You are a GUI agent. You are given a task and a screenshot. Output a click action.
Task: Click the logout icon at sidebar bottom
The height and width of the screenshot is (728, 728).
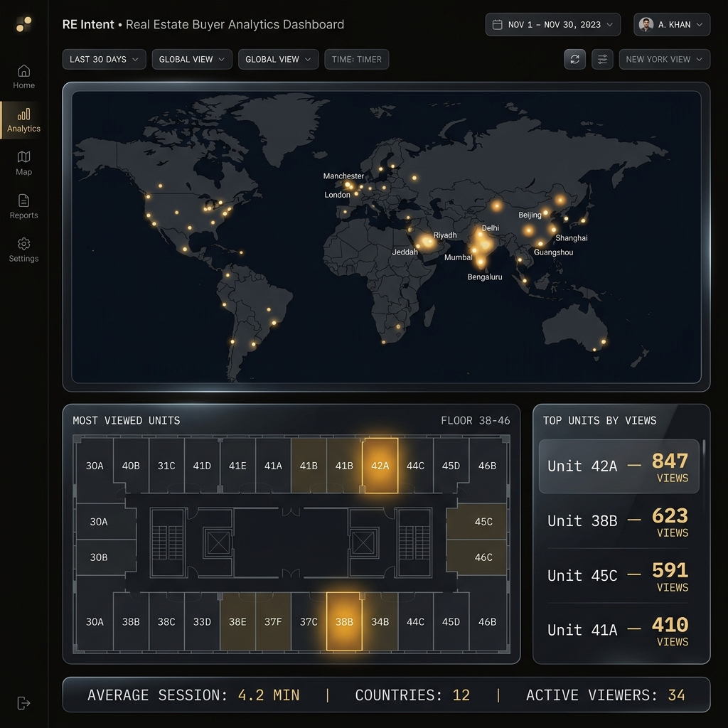pos(23,703)
